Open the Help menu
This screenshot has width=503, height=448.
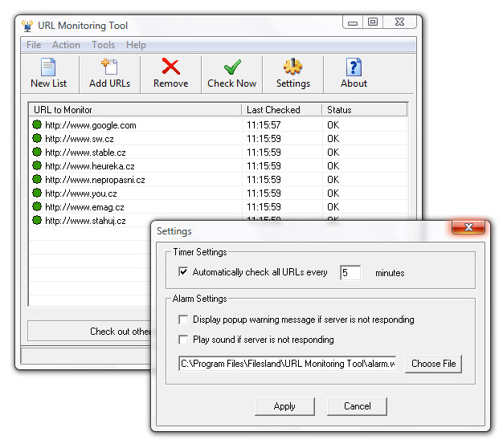click(x=136, y=45)
